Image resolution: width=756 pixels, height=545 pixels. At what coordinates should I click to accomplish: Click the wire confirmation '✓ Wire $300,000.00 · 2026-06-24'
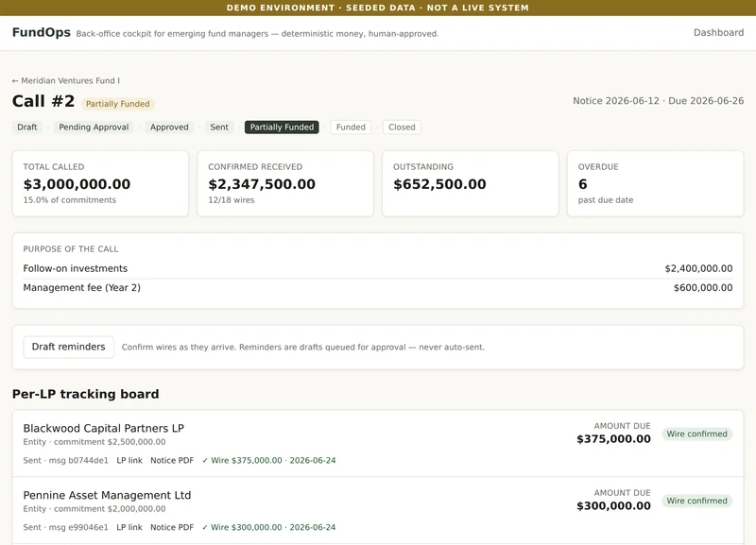coord(269,527)
